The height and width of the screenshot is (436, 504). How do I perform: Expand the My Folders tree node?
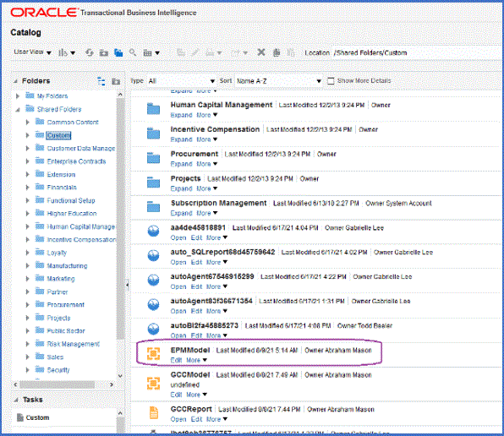[x=18, y=96]
